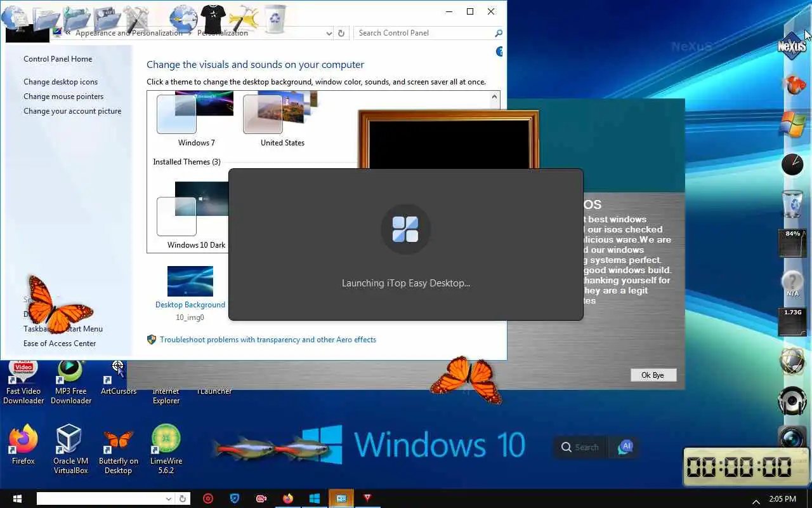This screenshot has width=812, height=508.
Task: Open Change mouse pointers link
Action: point(63,97)
